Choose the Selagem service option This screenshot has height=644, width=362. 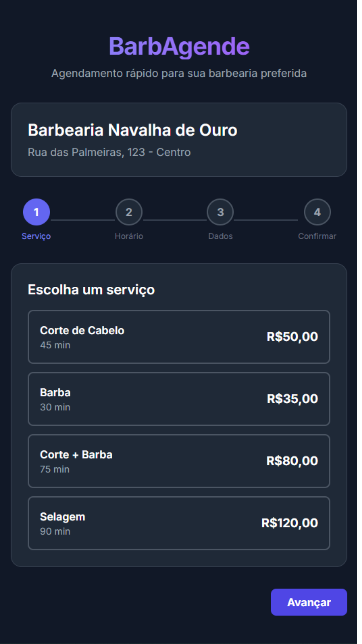pyautogui.click(x=179, y=523)
